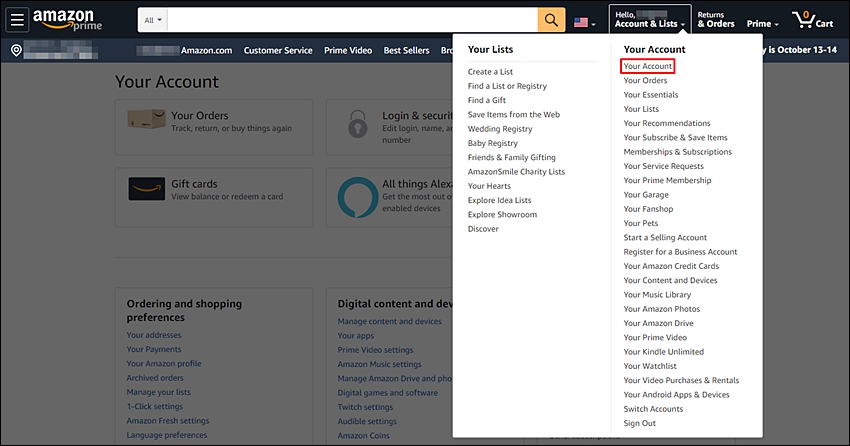This screenshot has width=850, height=446.
Task: Open Customer Service in nav bar
Action: point(278,50)
